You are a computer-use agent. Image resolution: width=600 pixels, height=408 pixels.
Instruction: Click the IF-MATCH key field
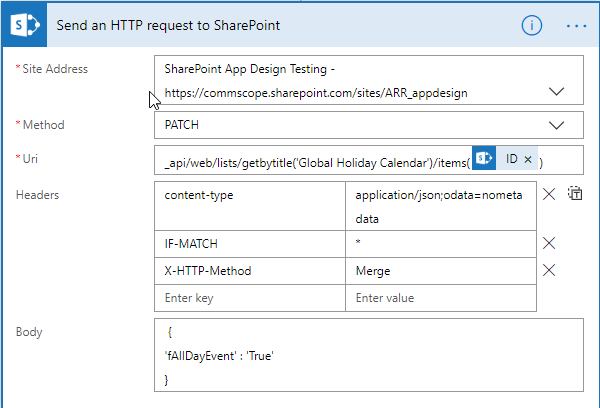(250, 243)
